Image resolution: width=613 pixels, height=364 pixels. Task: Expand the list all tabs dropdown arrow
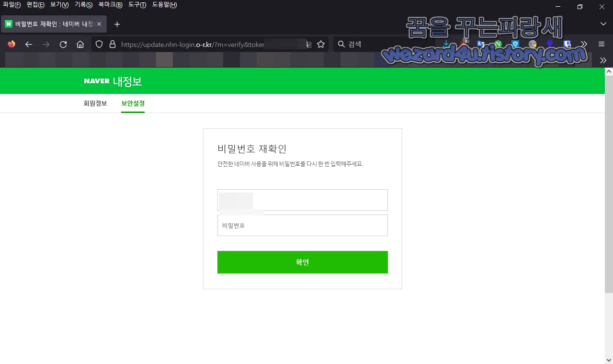click(603, 24)
